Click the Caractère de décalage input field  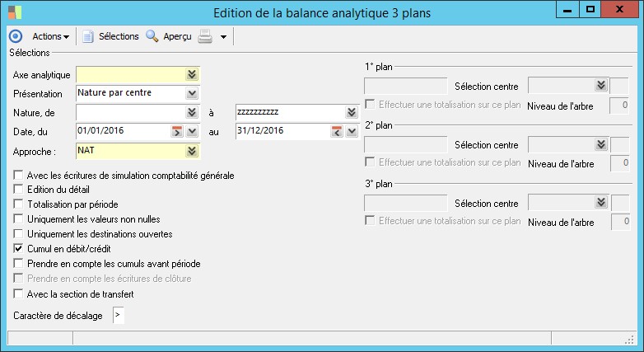pos(118,315)
